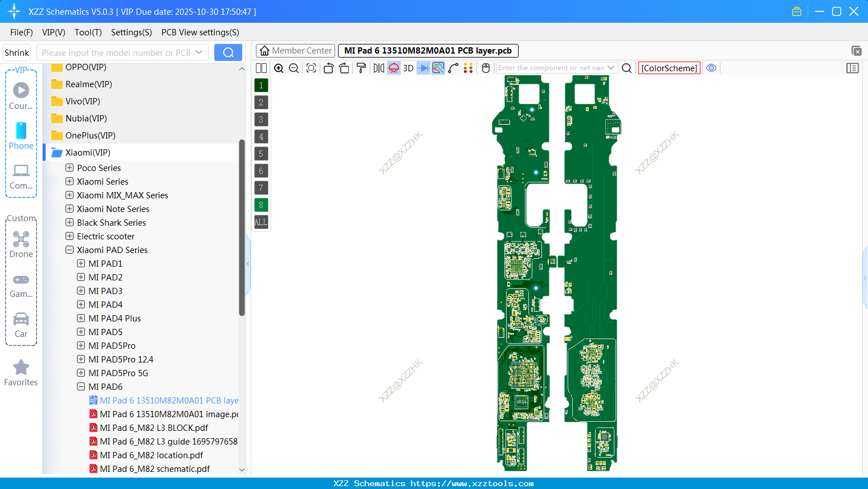Open the Tool(T) menu
This screenshot has width=868, height=489.
tap(88, 32)
